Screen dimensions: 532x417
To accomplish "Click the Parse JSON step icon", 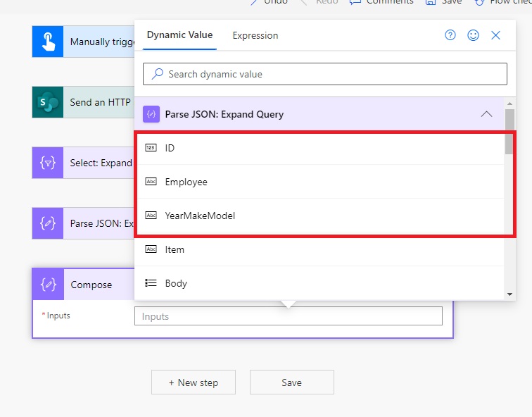I will tap(48, 223).
